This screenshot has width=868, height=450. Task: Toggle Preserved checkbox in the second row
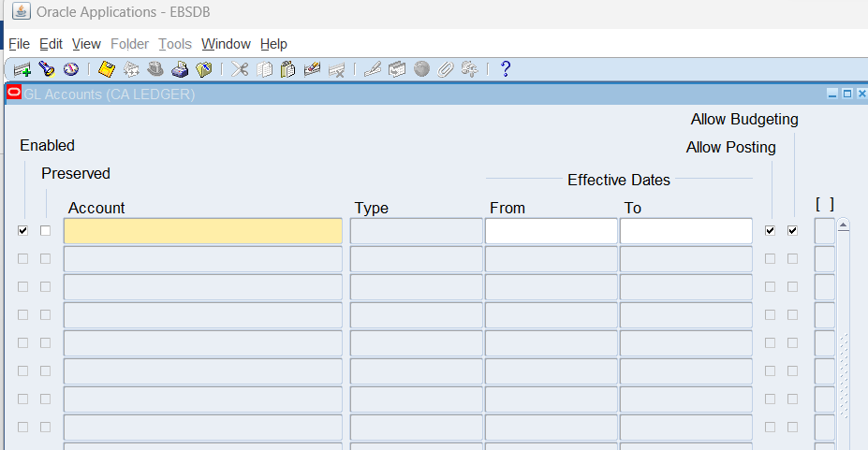(45, 259)
